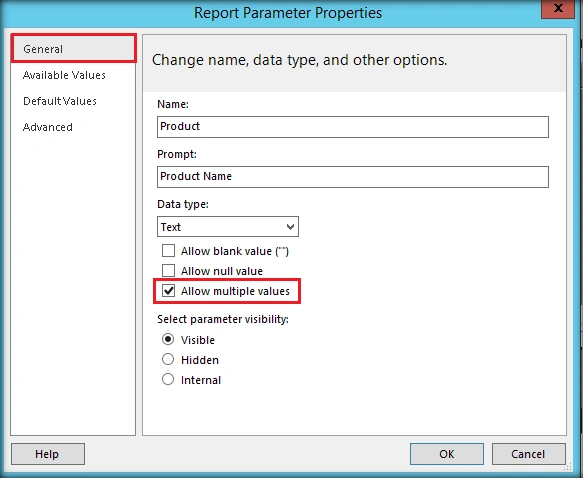The image size is (583, 478).
Task: Confirm with the OK button
Action: [447, 454]
